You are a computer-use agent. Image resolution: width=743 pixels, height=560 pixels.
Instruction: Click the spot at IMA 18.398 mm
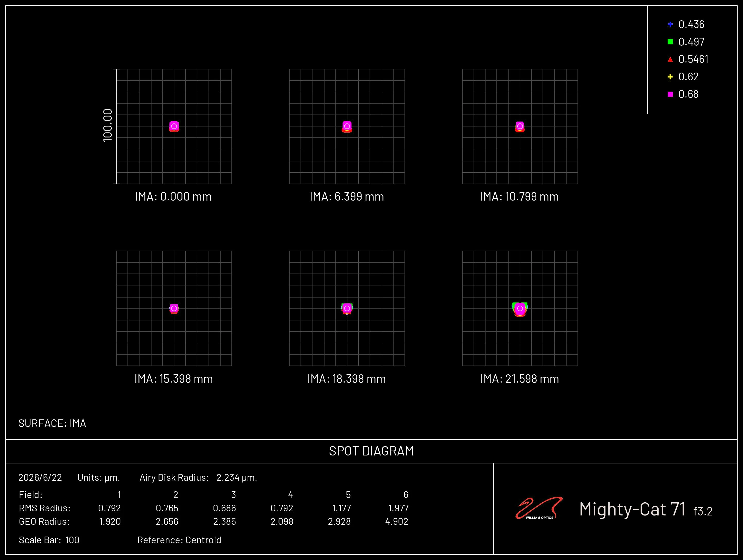[x=347, y=308]
